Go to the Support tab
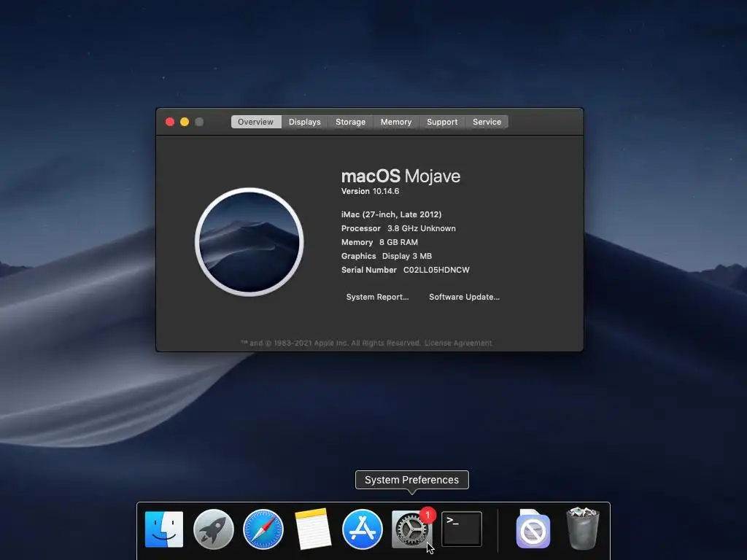 [442, 122]
